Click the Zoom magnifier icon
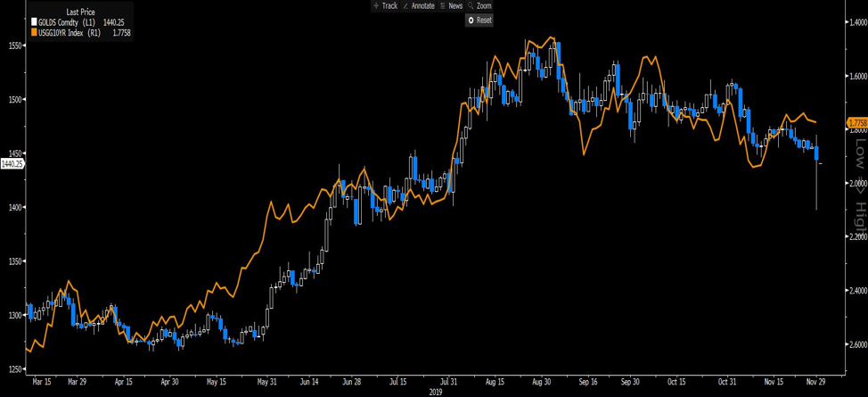The height and width of the screenshot is (397, 868). (x=469, y=5)
